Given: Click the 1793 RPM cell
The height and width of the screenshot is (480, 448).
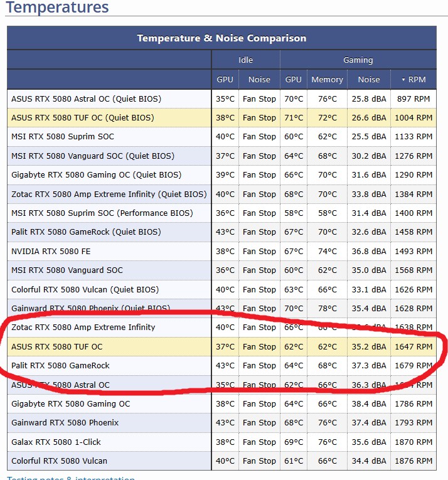Looking at the screenshot, I should pyautogui.click(x=413, y=423).
